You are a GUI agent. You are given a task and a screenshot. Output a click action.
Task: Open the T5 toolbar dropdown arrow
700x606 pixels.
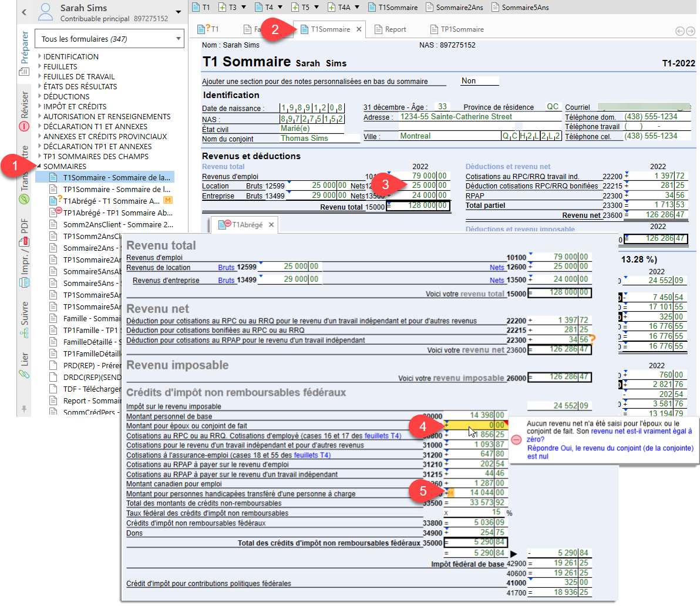pos(317,7)
